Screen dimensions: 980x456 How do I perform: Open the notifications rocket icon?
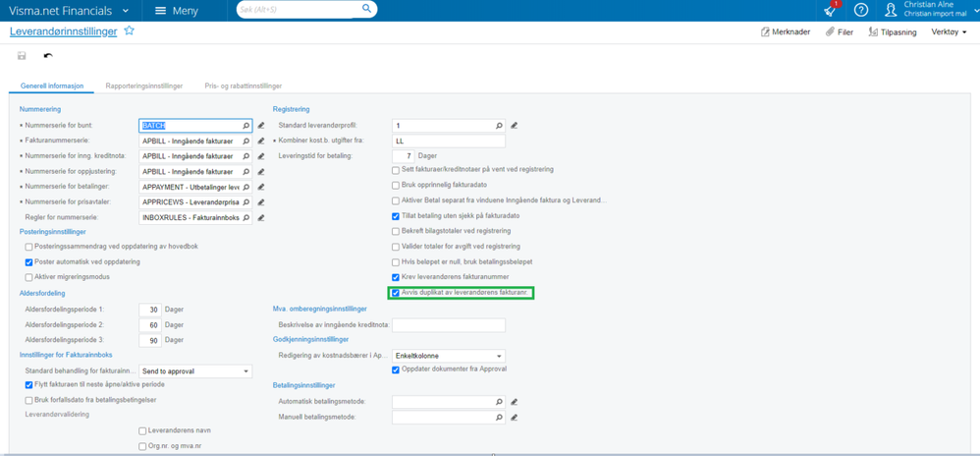click(830, 11)
